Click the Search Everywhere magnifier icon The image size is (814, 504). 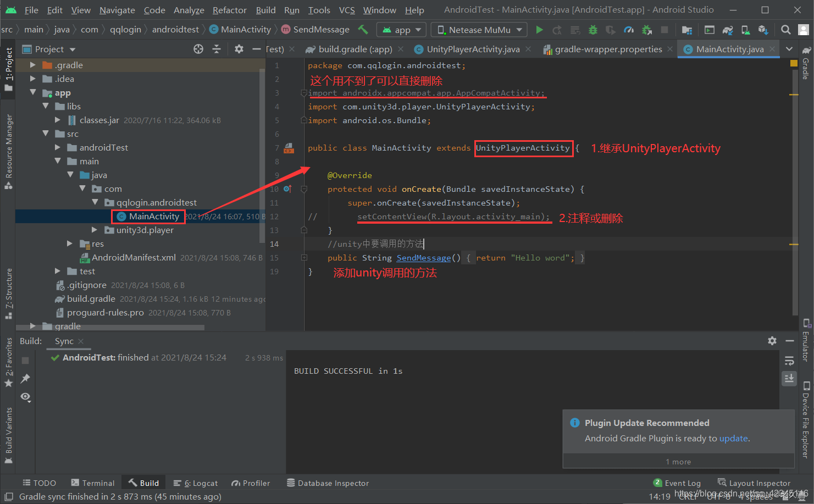pyautogui.click(x=785, y=29)
